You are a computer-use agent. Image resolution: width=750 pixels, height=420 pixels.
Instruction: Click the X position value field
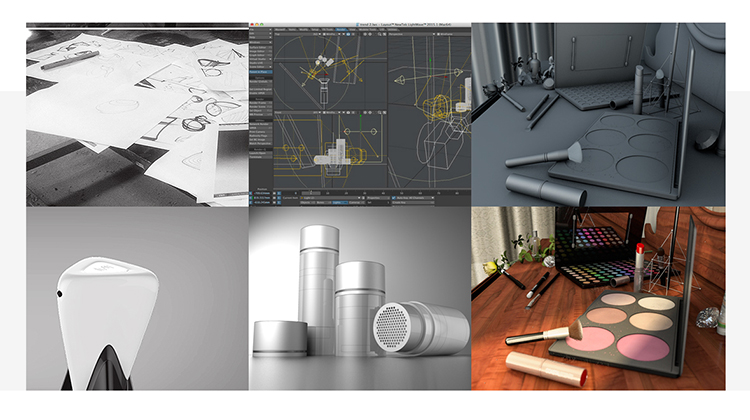coord(262,193)
